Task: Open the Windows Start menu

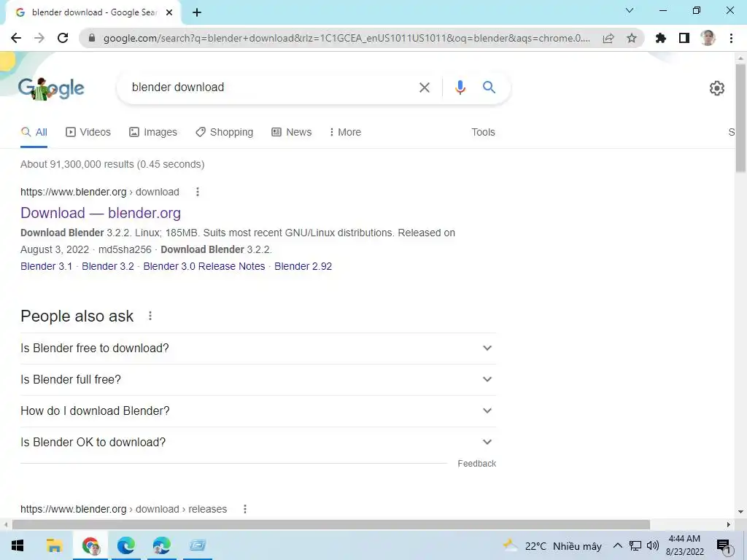Action: [18, 545]
